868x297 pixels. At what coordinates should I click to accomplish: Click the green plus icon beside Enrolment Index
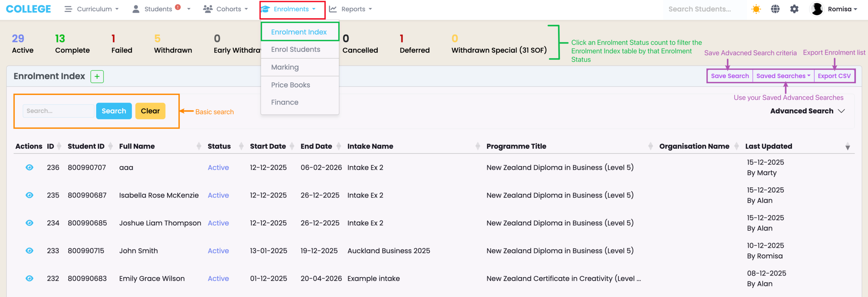[97, 76]
